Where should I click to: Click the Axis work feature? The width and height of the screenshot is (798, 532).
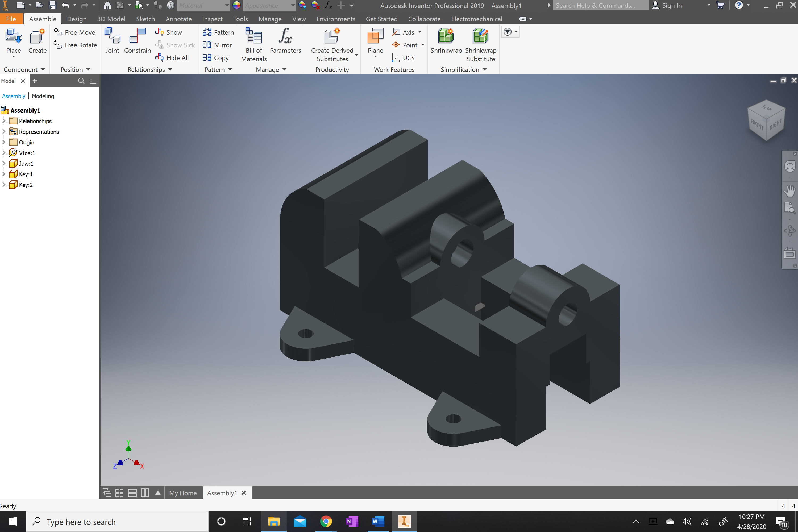coord(403,32)
